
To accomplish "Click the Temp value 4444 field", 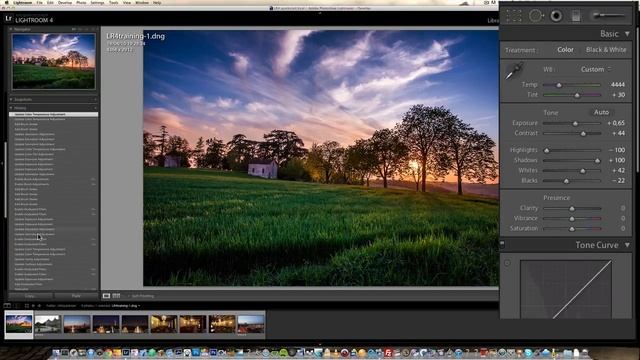I will [x=618, y=84].
